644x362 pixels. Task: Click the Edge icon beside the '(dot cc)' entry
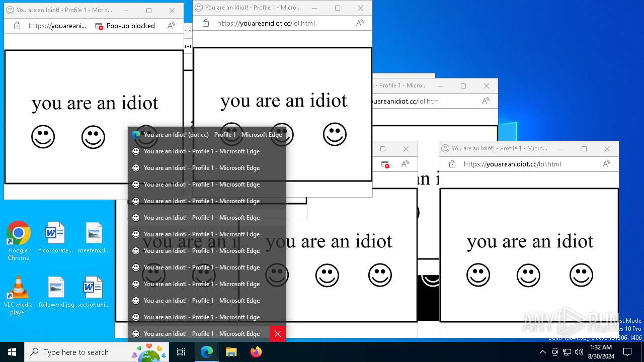(136, 135)
